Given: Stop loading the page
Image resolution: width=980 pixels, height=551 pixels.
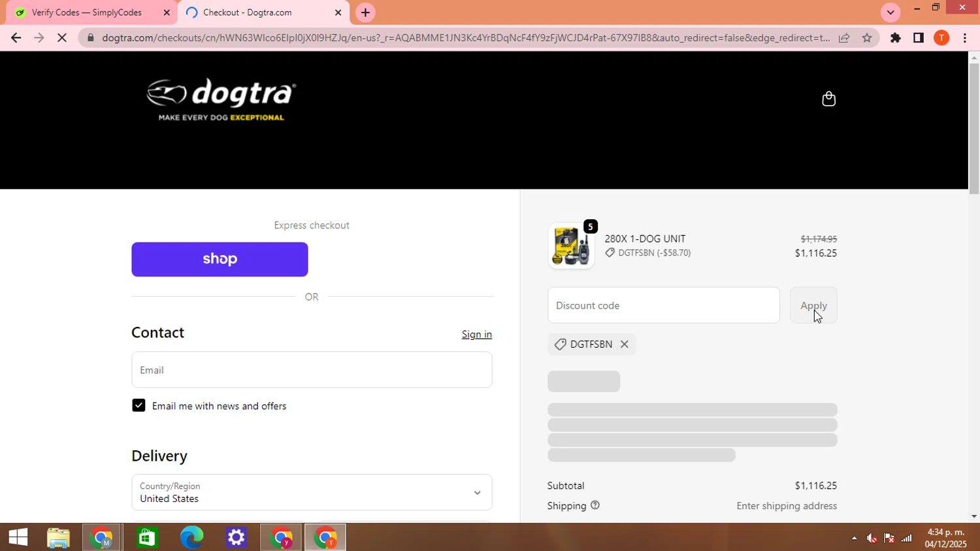Looking at the screenshot, I should 62,38.
